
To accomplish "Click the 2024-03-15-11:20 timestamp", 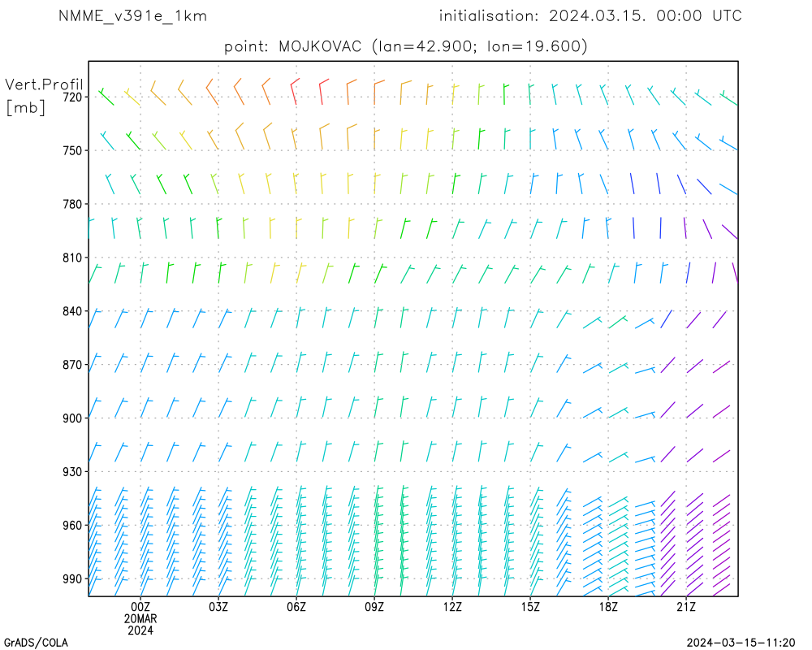I will [x=741, y=643].
